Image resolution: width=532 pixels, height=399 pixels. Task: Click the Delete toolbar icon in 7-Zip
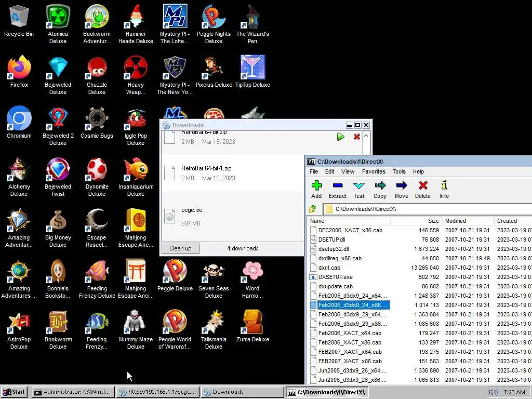[x=423, y=190]
